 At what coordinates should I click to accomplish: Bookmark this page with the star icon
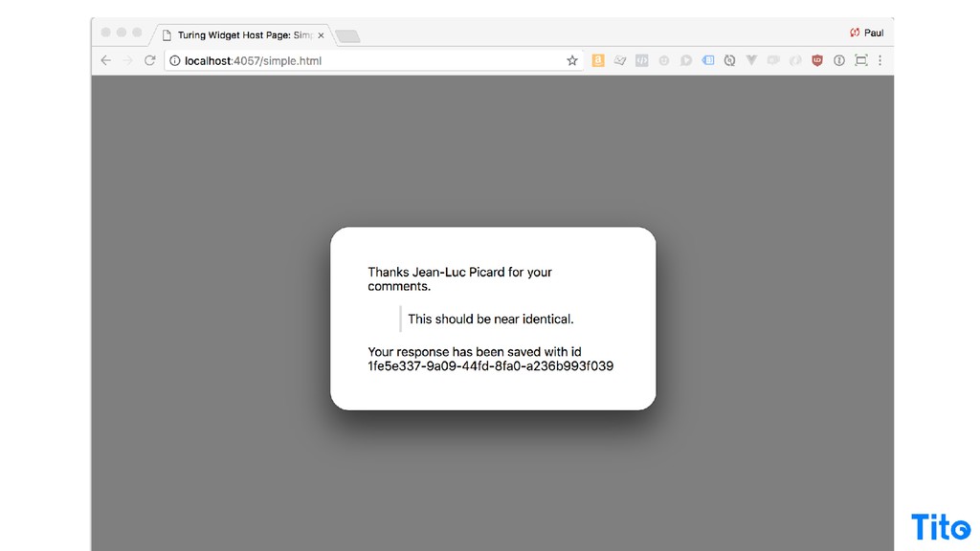(572, 60)
